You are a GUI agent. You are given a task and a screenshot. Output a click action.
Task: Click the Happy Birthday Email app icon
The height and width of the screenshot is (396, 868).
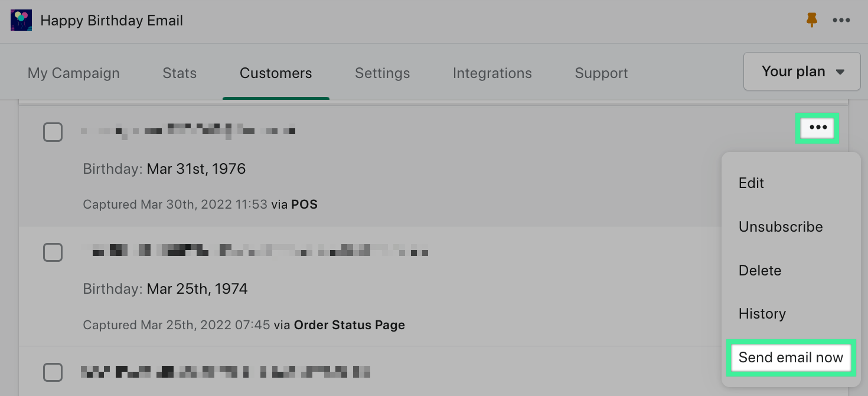point(21,21)
